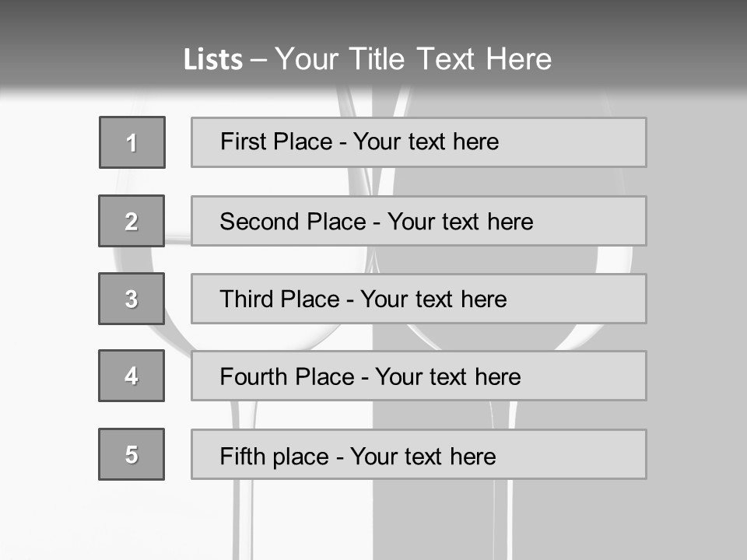This screenshot has width=747, height=560.
Task: Click 'Your Title Text Here' heading
Action: point(412,59)
